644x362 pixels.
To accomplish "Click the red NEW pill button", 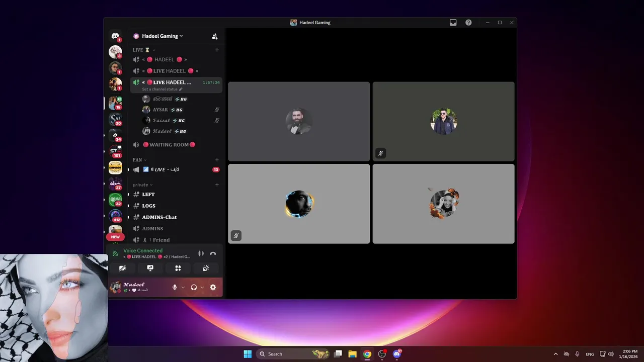I will (x=115, y=237).
